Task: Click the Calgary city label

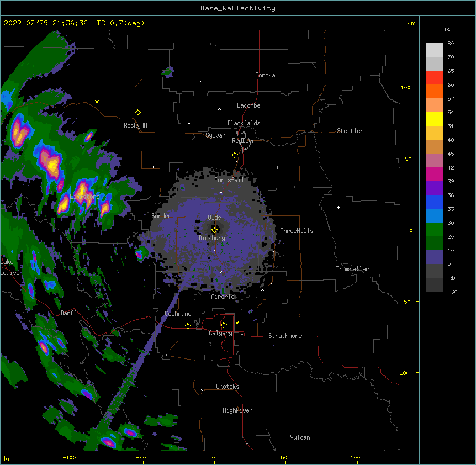Action: click(220, 333)
